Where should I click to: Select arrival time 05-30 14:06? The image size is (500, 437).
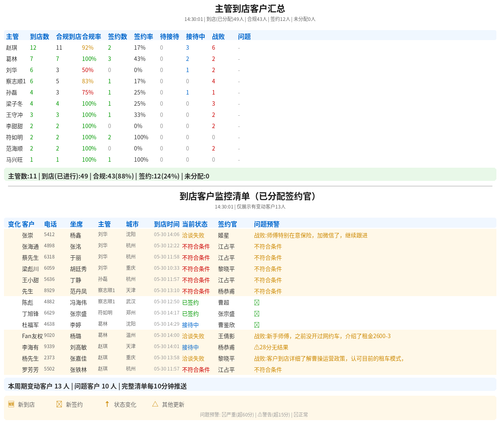(167, 235)
